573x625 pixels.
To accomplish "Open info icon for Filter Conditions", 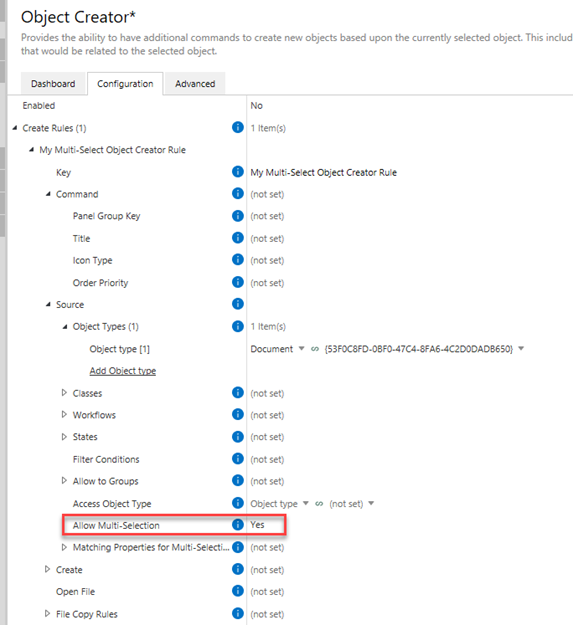I will pos(237,459).
